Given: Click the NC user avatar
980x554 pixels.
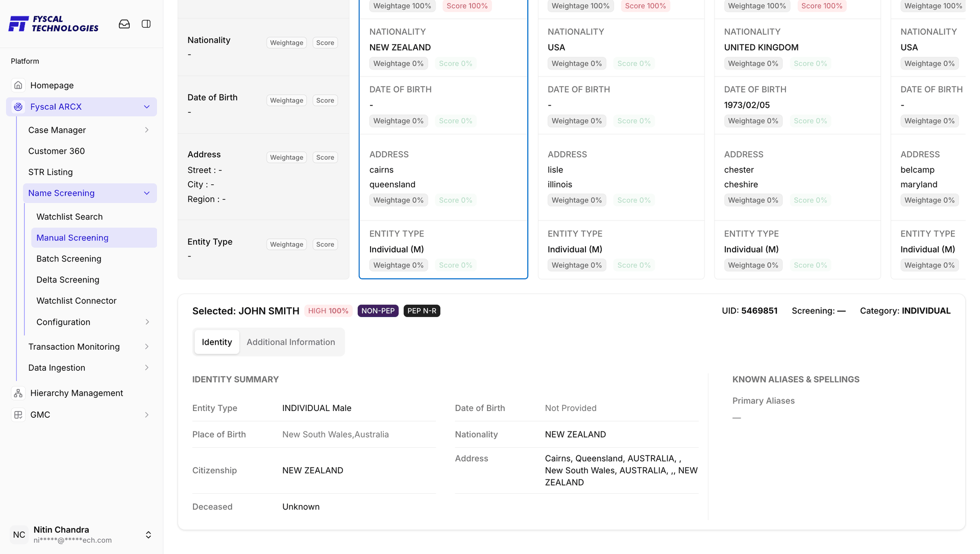Looking at the screenshot, I should 19,535.
